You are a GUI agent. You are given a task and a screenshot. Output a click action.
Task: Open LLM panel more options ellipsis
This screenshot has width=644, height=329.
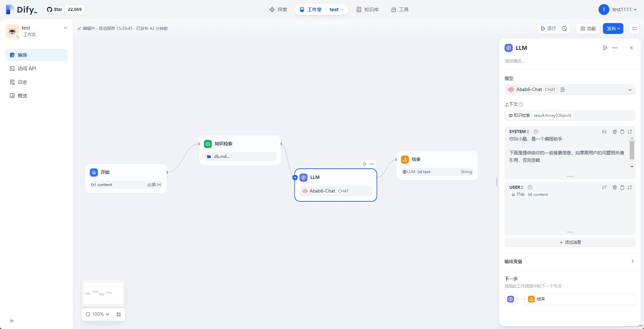(615, 48)
